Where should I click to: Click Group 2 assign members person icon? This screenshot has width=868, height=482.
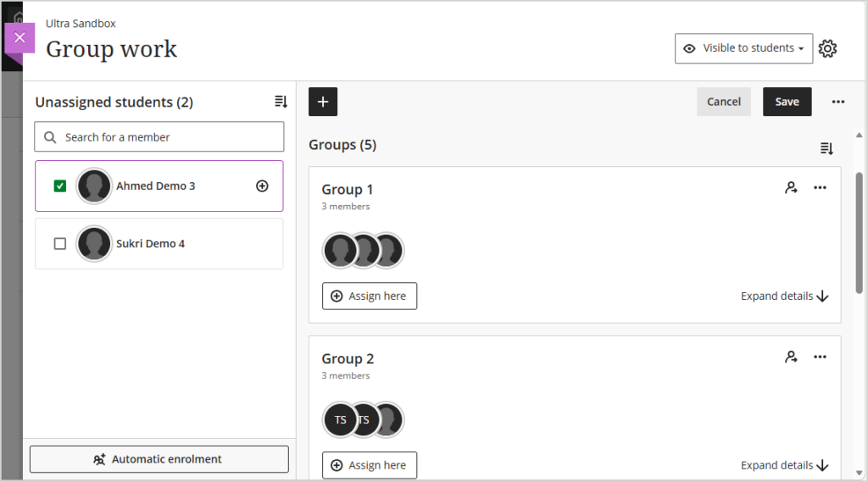click(791, 357)
